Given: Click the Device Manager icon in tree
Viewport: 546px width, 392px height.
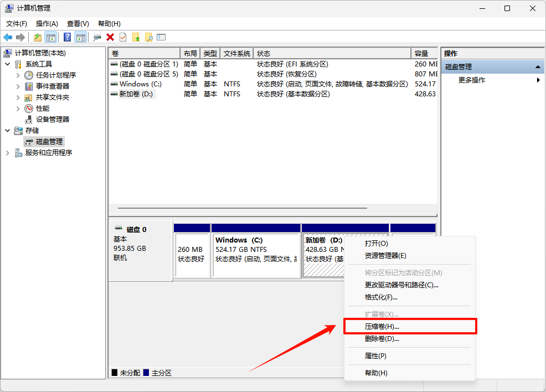Looking at the screenshot, I should [x=29, y=119].
